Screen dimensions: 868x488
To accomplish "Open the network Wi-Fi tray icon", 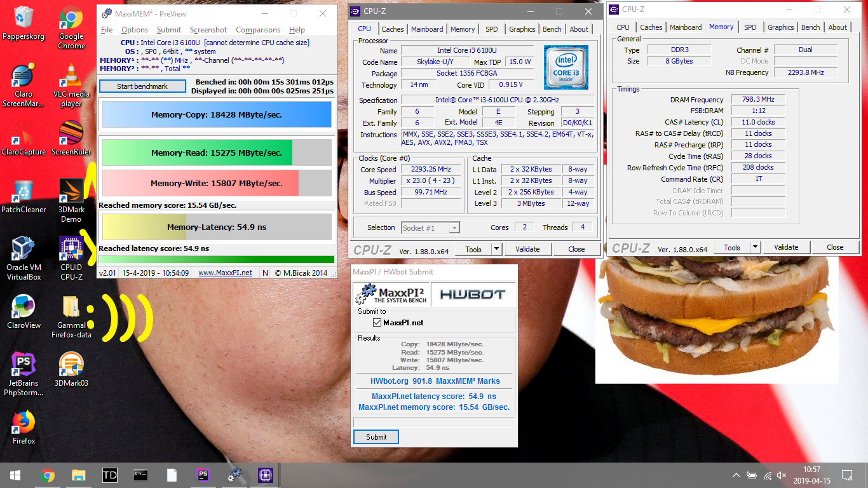I will point(768,475).
